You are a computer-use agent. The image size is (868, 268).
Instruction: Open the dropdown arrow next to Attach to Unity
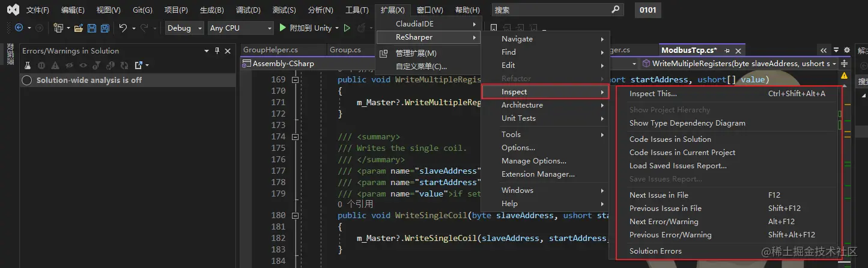[337, 28]
